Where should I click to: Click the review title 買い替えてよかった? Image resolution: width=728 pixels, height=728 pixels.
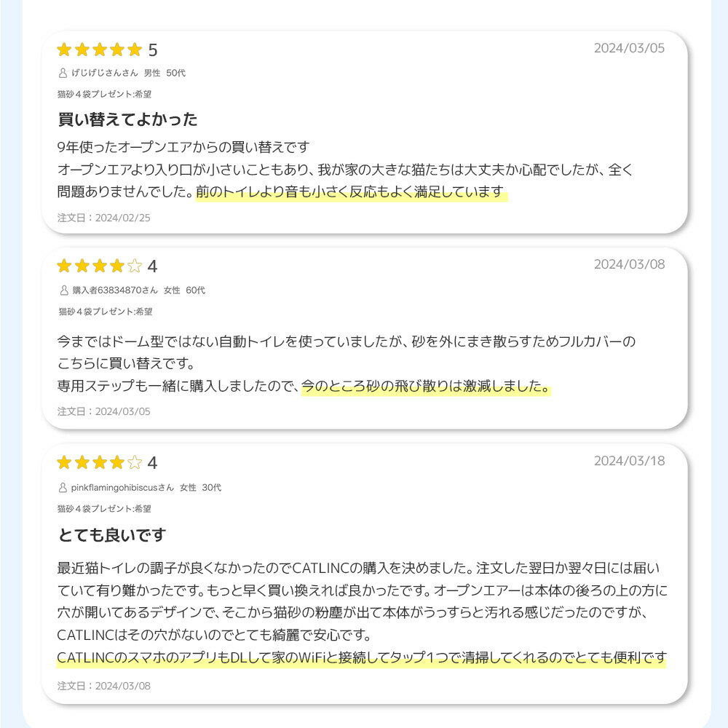(127, 119)
